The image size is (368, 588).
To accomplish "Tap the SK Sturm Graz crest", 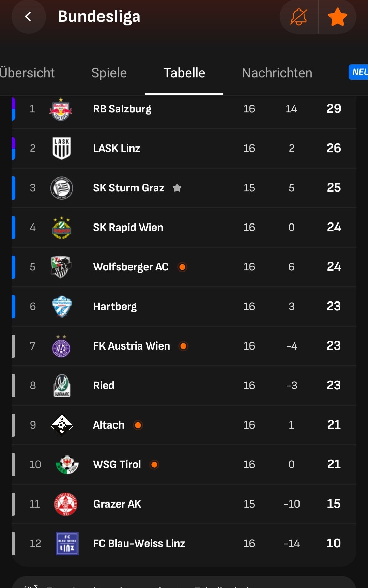I will point(62,188).
